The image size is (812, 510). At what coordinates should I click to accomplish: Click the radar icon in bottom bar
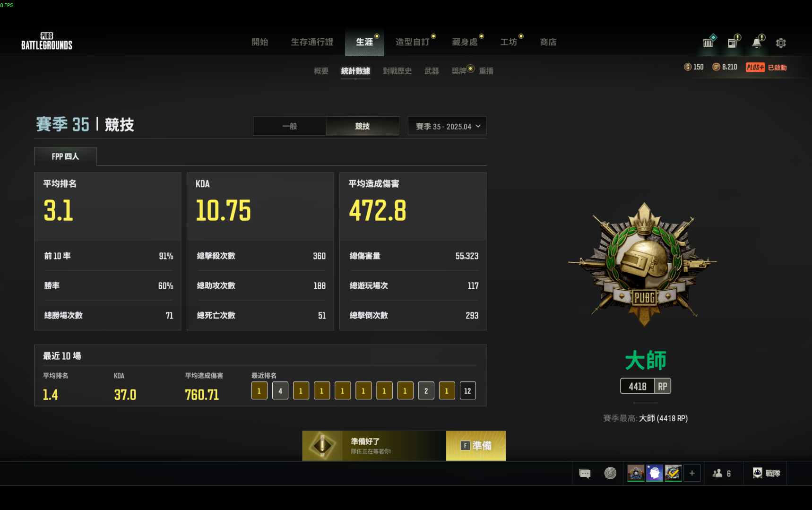pos(610,473)
